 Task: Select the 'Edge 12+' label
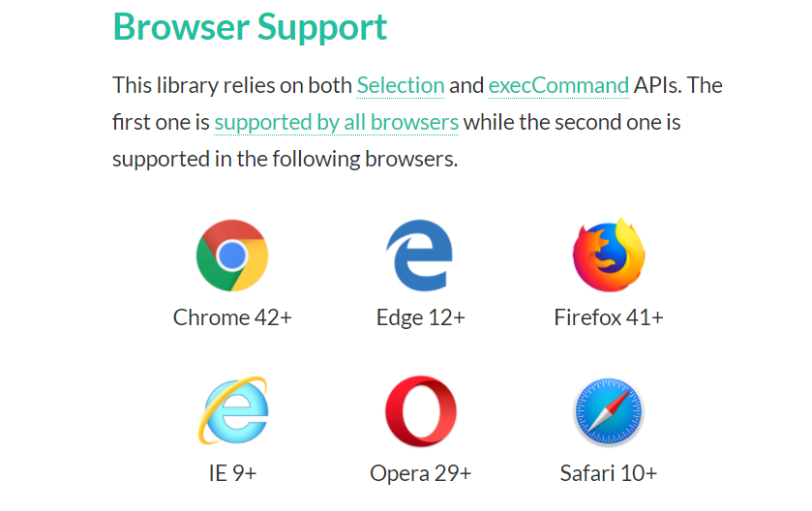coord(420,317)
